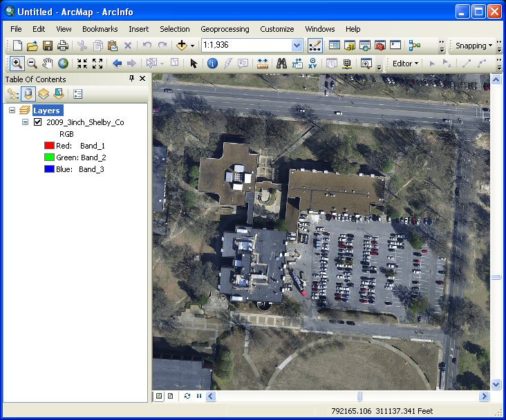Click the Green Band_2 color swatch
The image size is (506, 420).
(x=49, y=157)
